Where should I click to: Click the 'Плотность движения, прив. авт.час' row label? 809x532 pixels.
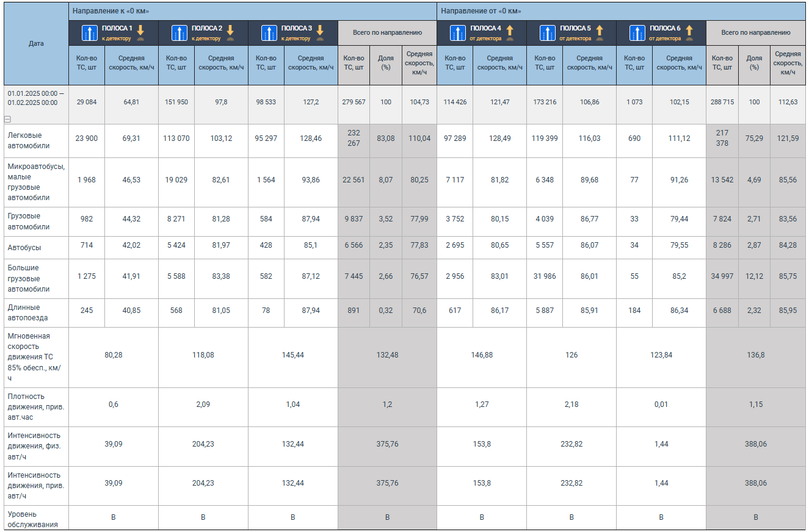coord(36,407)
